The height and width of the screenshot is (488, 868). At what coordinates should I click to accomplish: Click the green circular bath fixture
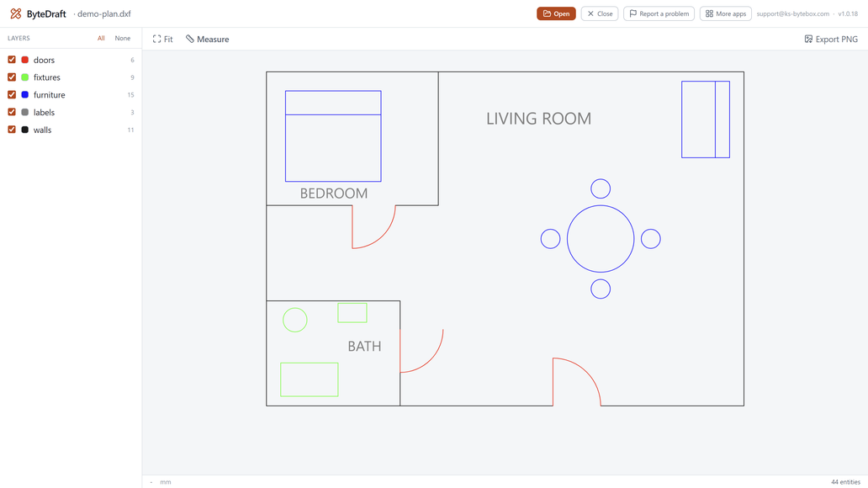click(295, 321)
